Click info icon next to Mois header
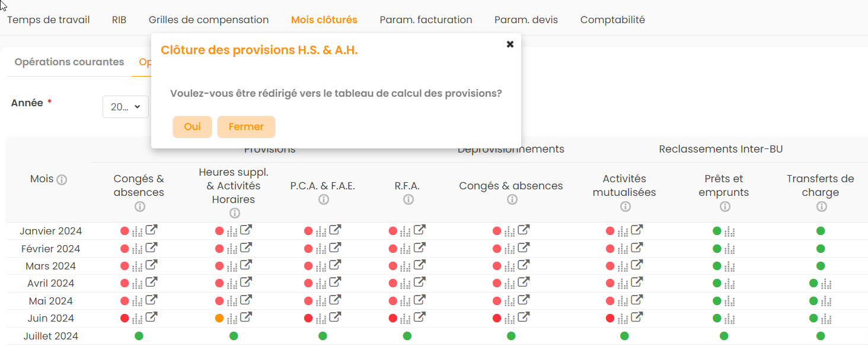This screenshot has height=349, width=868. pyautogui.click(x=62, y=179)
